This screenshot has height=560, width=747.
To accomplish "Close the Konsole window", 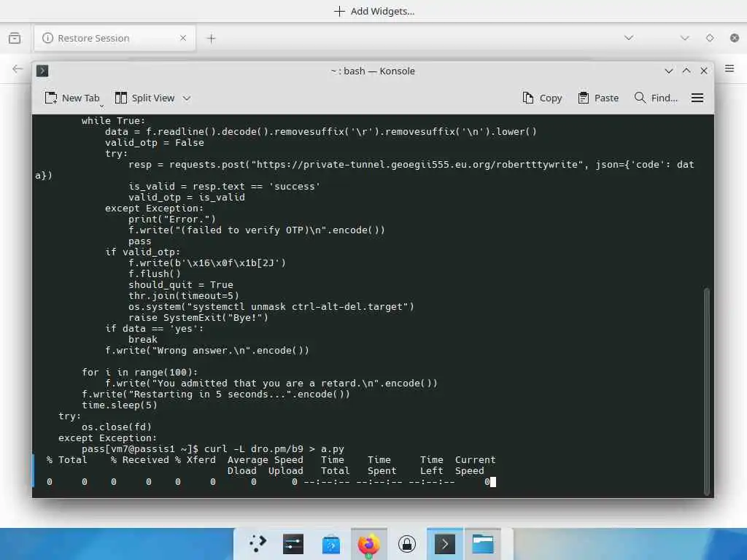I will [x=704, y=71].
